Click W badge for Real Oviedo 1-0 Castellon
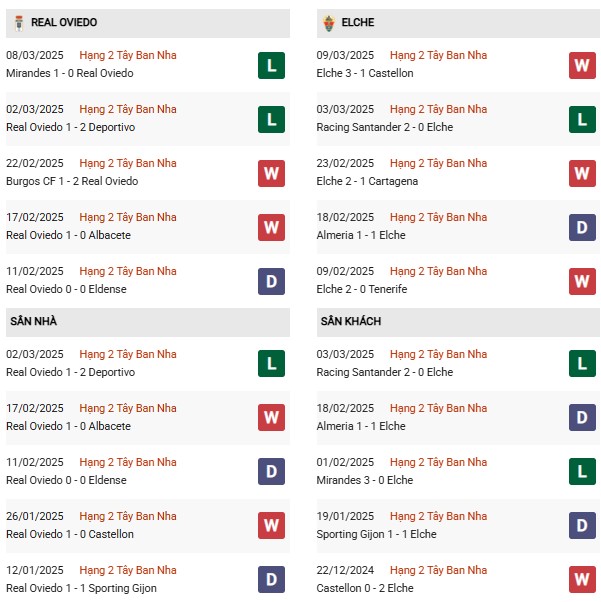The width and height of the screenshot is (601, 602). click(271, 525)
